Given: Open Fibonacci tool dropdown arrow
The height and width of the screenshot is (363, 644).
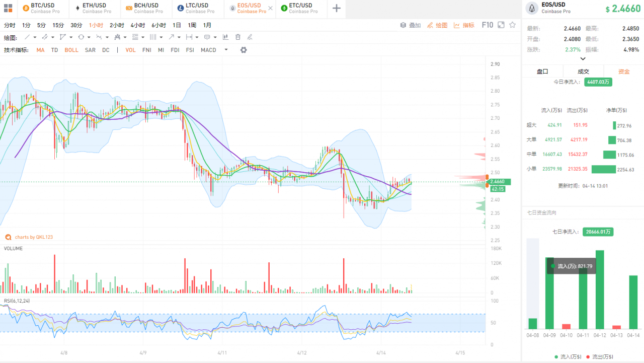Looking at the screenshot, I should (x=143, y=37).
